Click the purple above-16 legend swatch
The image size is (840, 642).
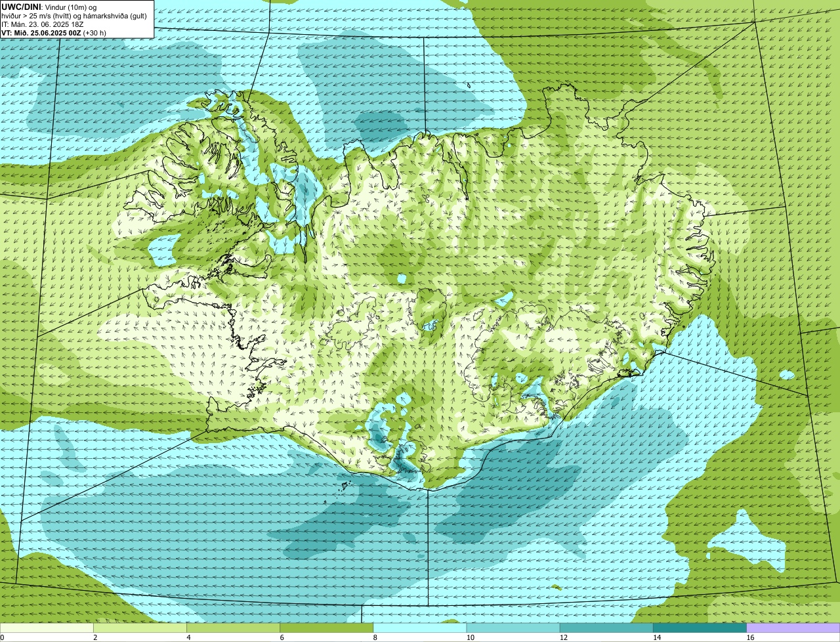point(793,628)
